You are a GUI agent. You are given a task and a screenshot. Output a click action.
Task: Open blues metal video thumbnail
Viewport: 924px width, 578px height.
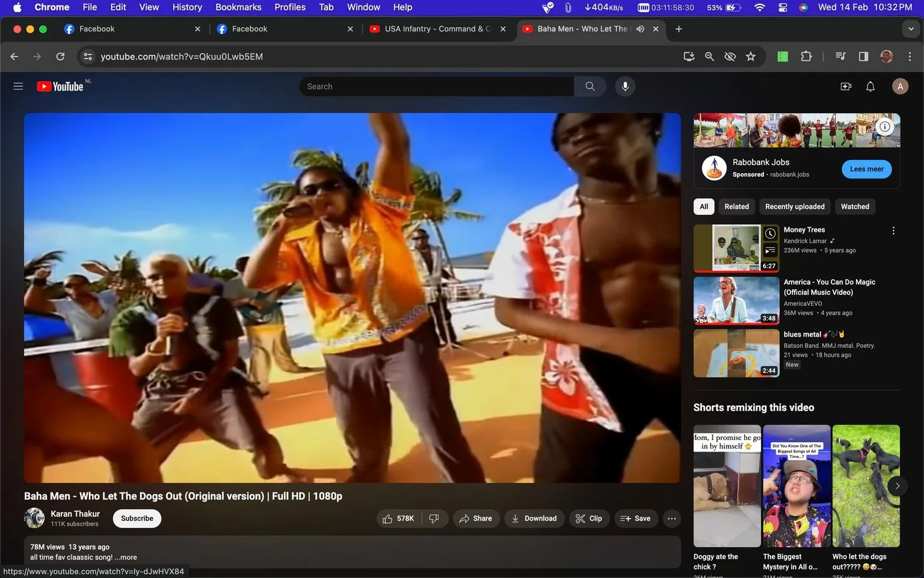point(736,353)
